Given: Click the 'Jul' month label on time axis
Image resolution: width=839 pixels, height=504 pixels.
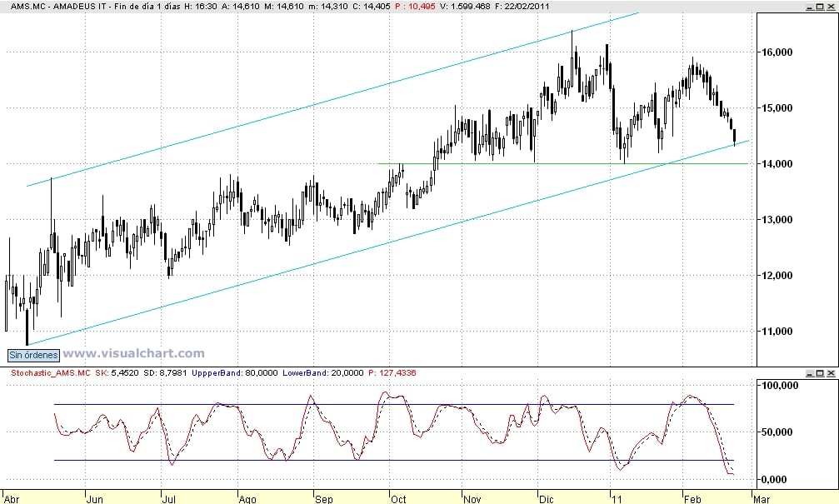Looking at the screenshot, I should (168, 499).
